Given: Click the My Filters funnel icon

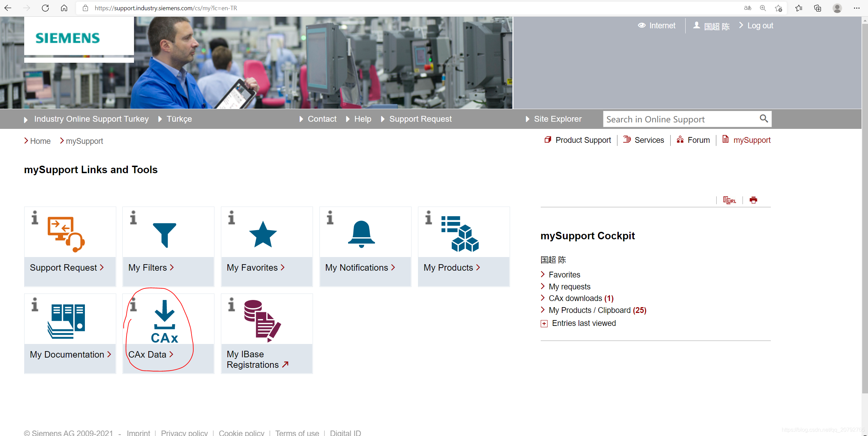Looking at the screenshot, I should [165, 235].
